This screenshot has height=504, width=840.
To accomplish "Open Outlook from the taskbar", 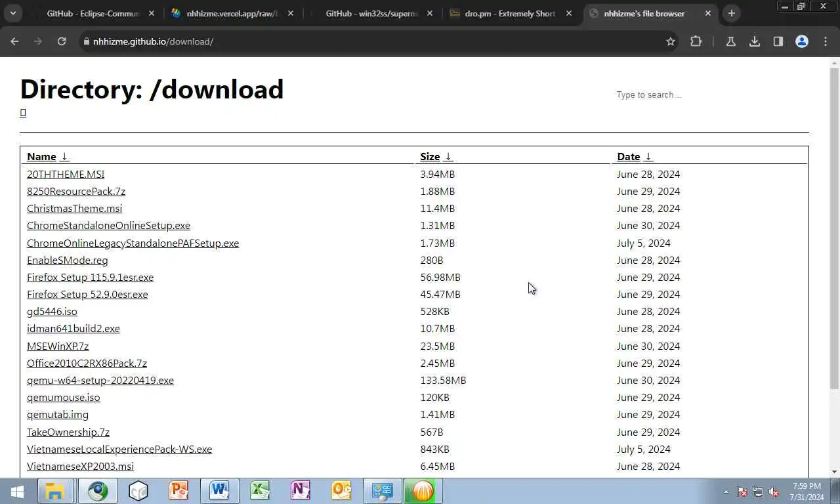I will [x=341, y=491].
